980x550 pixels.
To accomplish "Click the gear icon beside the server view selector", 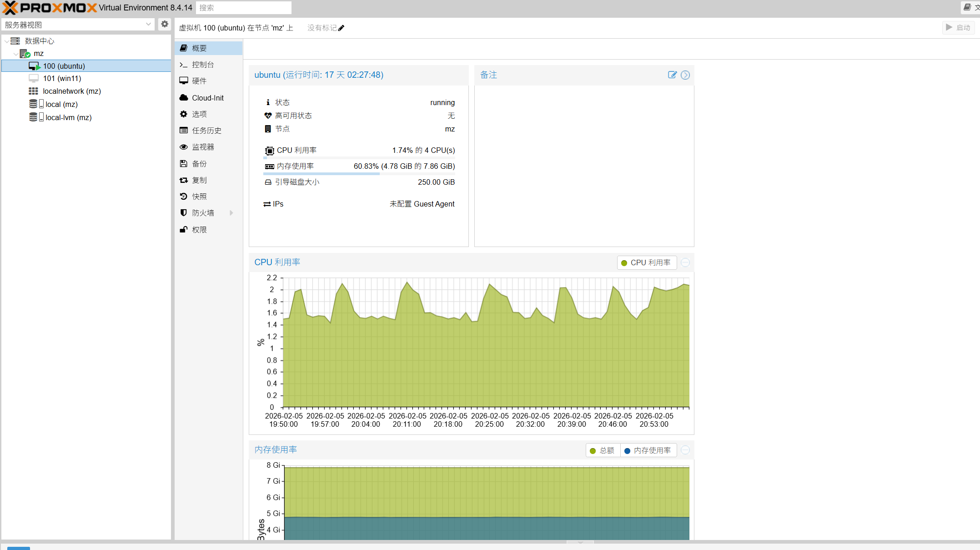I will (x=165, y=25).
